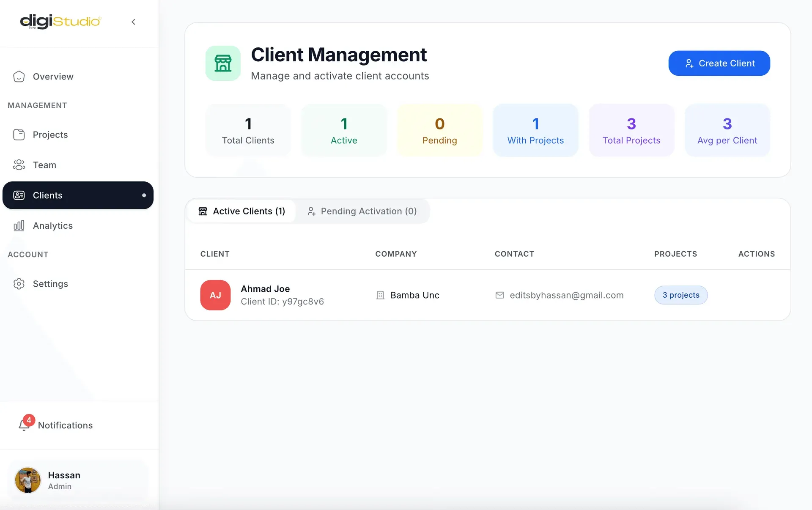Click the CONTACT column header
Image resolution: width=812 pixels, height=510 pixels.
514,254
